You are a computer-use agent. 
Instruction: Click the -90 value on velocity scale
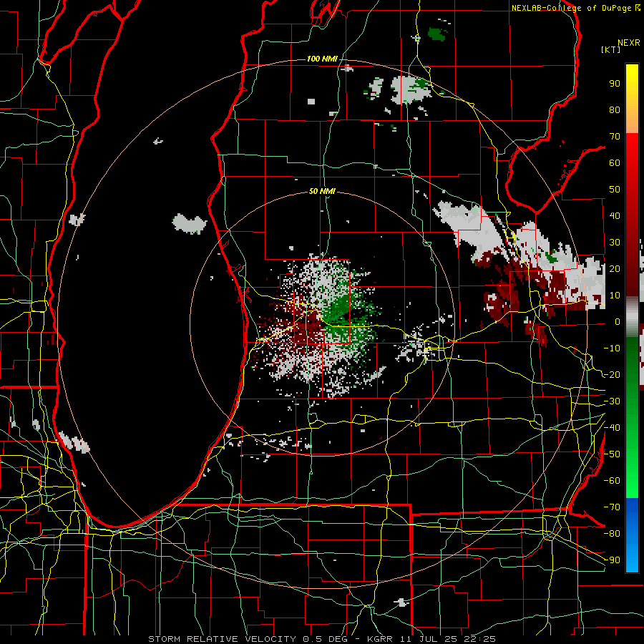(612, 560)
